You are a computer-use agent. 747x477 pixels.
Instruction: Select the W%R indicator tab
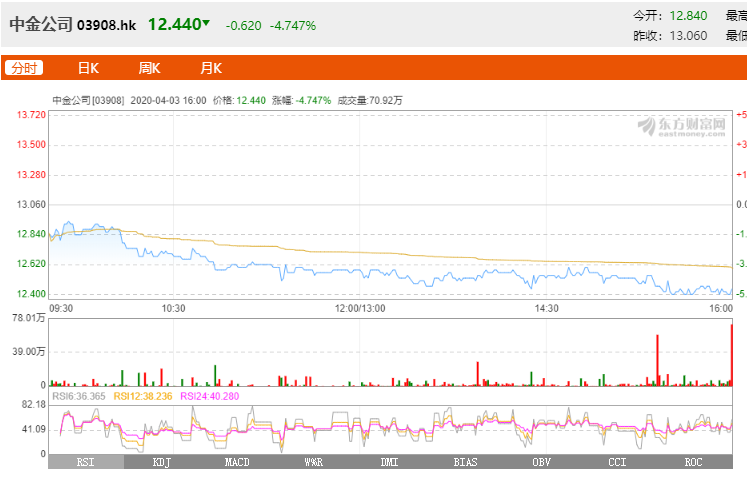313,462
